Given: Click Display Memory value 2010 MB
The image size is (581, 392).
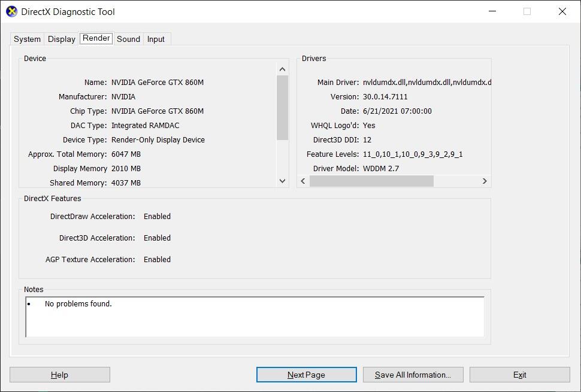Looking at the screenshot, I should click(126, 168).
